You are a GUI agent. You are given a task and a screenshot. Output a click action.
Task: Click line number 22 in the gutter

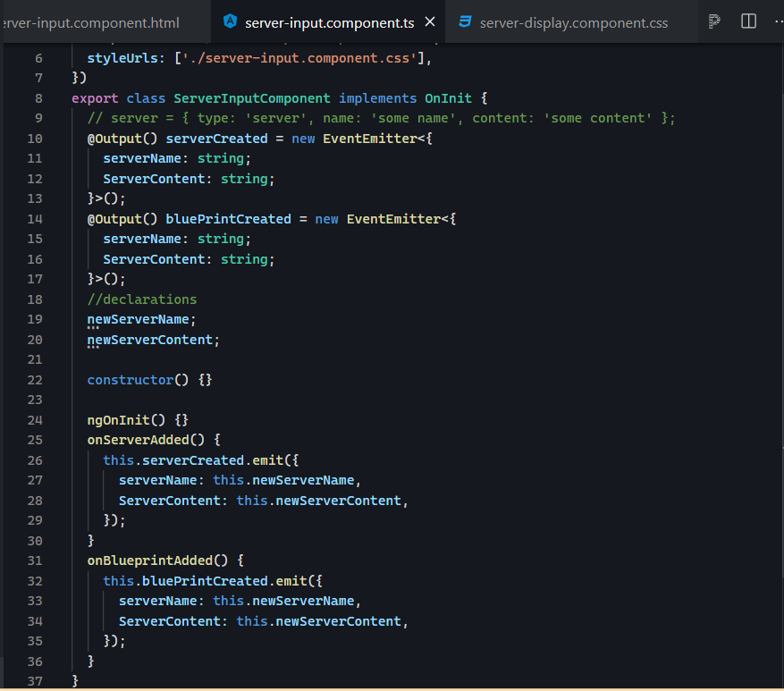(34, 379)
